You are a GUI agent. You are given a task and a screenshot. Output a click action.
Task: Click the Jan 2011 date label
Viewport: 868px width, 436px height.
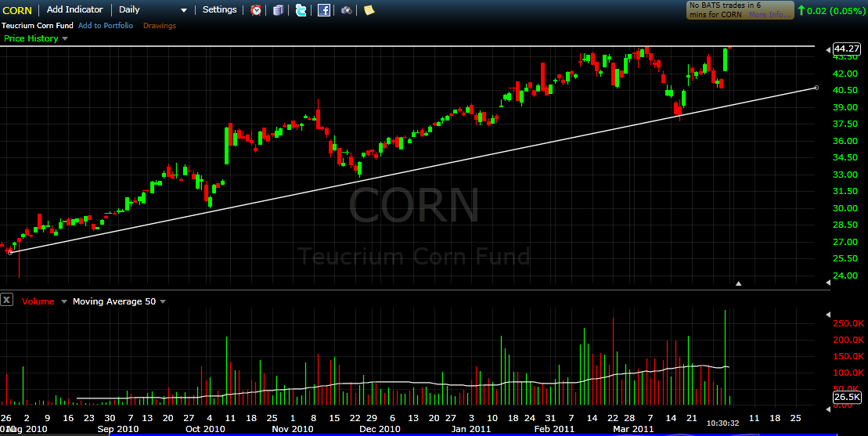471,429
